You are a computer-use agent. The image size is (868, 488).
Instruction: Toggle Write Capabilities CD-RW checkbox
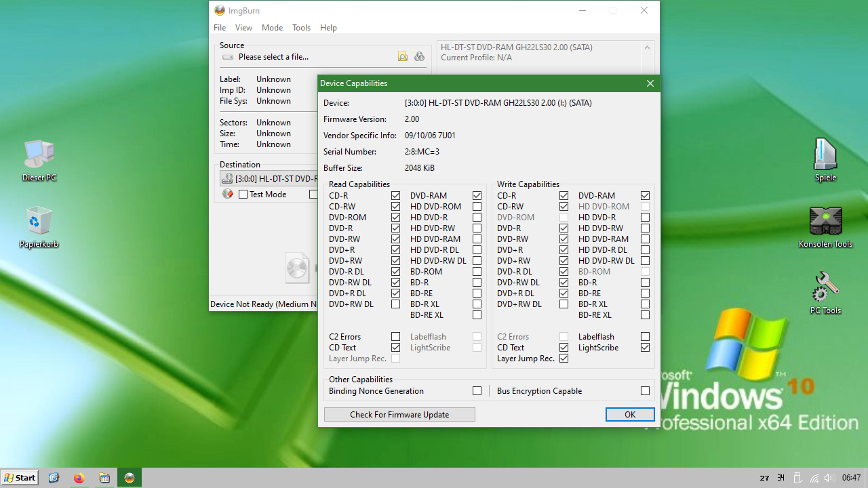[x=564, y=207]
